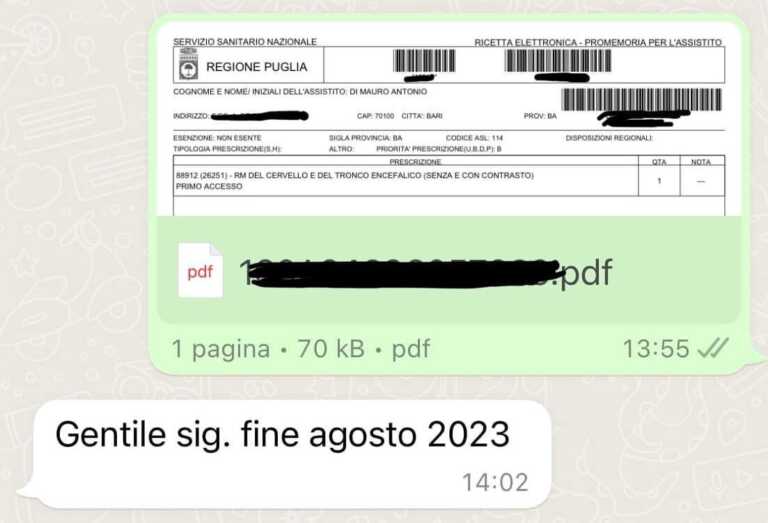Click the '1 pagina • 70 kB • pdf' info

[301, 349]
